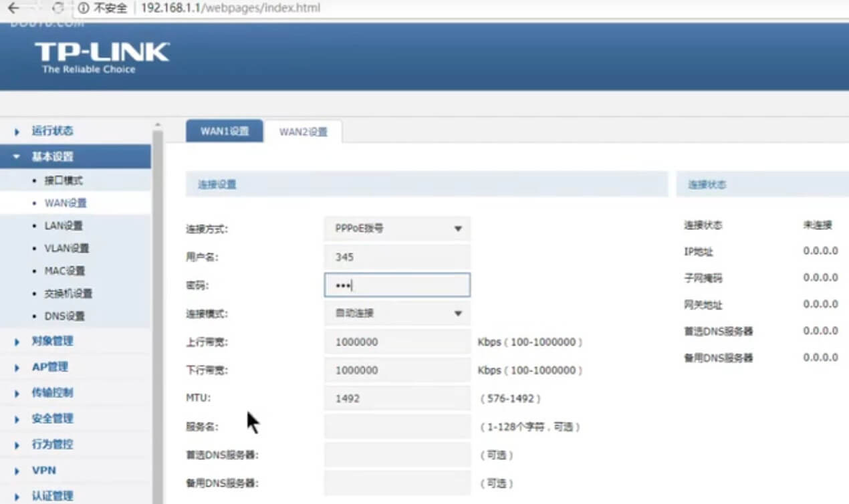Screen dimensions: 849x504
Task: Click the 用户名 input field
Action: pyautogui.click(x=397, y=257)
